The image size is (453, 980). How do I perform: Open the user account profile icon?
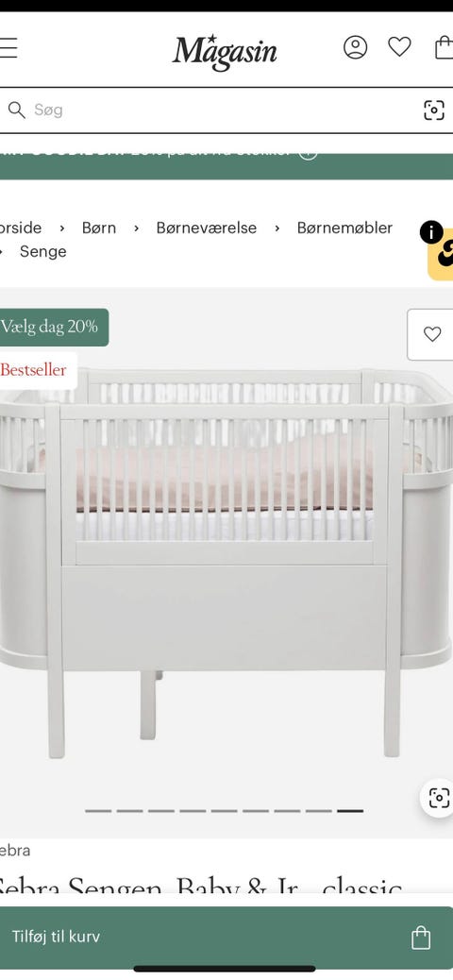click(355, 47)
